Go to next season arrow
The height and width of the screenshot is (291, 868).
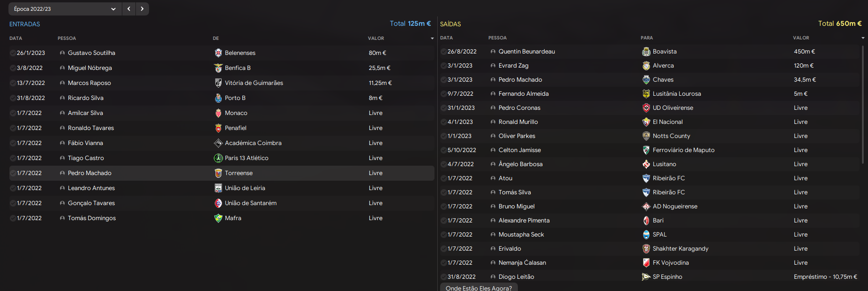pos(142,9)
